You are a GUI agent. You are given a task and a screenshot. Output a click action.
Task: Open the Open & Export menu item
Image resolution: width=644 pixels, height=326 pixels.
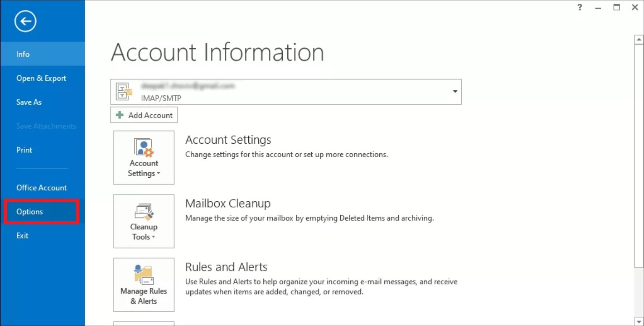(41, 78)
